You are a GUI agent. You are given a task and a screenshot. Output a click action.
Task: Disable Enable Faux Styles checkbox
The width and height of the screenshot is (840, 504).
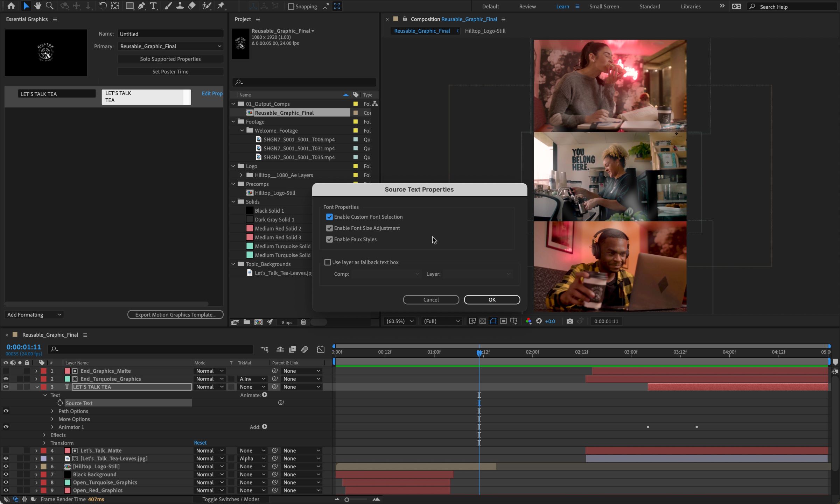pyautogui.click(x=329, y=239)
